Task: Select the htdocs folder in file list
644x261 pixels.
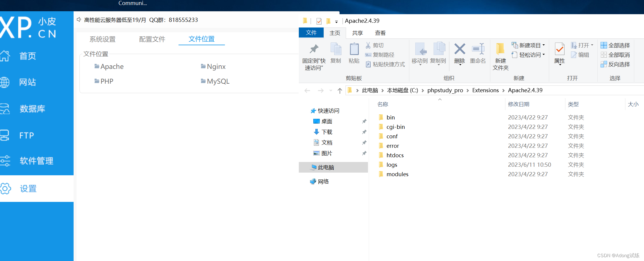Action: pyautogui.click(x=395, y=155)
